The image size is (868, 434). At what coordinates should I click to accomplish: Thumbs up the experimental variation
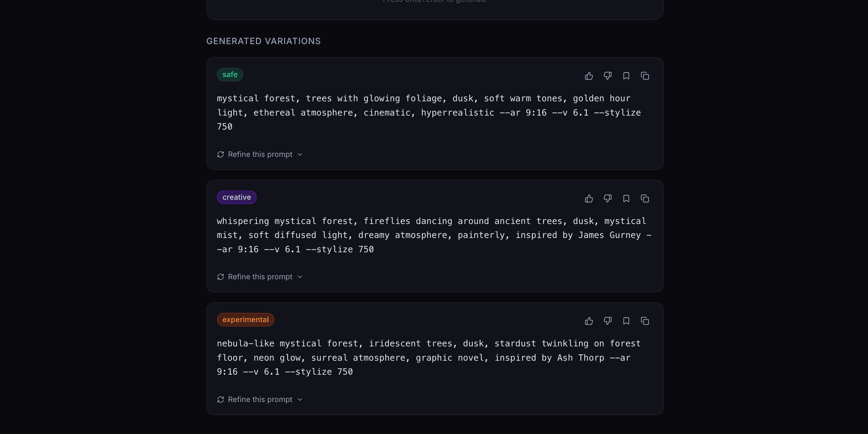pos(589,321)
